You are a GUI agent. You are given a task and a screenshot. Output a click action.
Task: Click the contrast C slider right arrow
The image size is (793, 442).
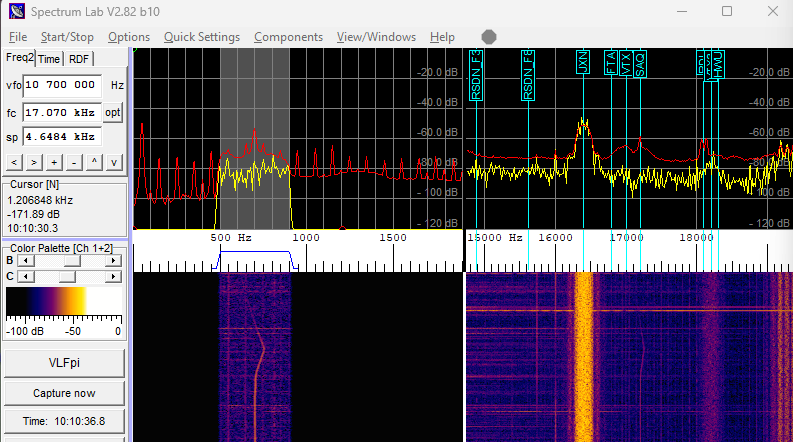113,277
